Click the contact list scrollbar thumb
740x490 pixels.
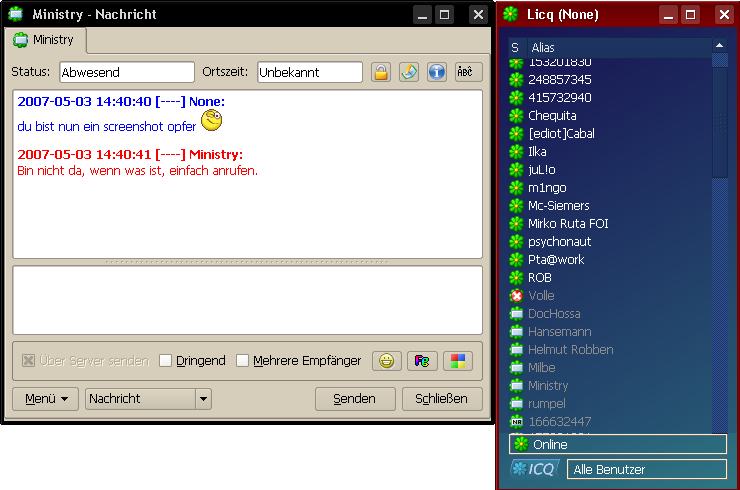click(720, 122)
